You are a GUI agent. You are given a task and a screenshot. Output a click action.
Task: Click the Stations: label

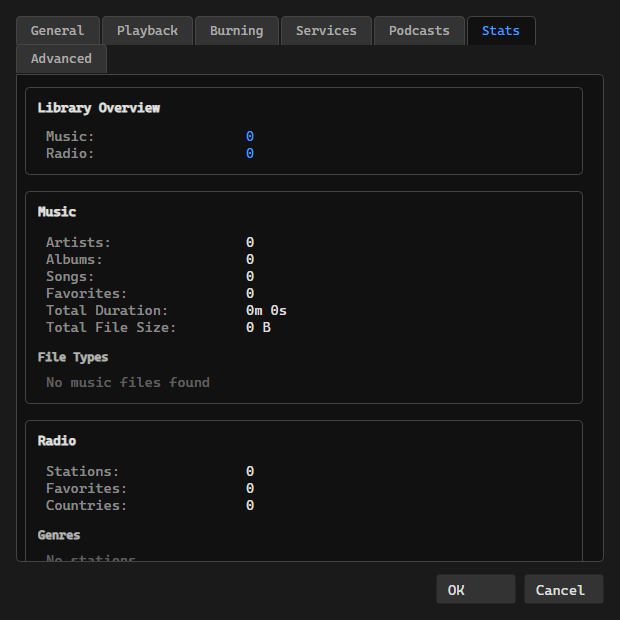tap(82, 471)
